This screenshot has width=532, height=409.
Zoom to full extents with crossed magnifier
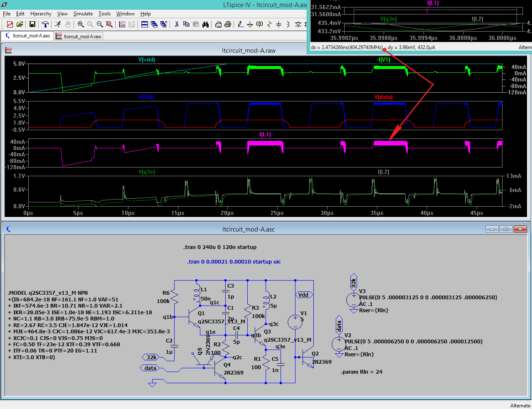pos(109,25)
